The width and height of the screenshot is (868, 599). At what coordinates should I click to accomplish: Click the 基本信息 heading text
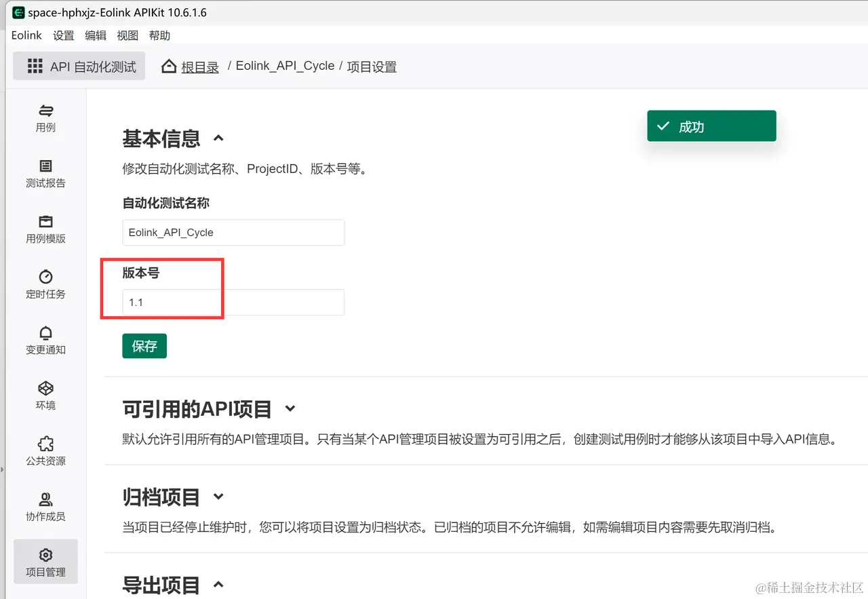tap(161, 138)
